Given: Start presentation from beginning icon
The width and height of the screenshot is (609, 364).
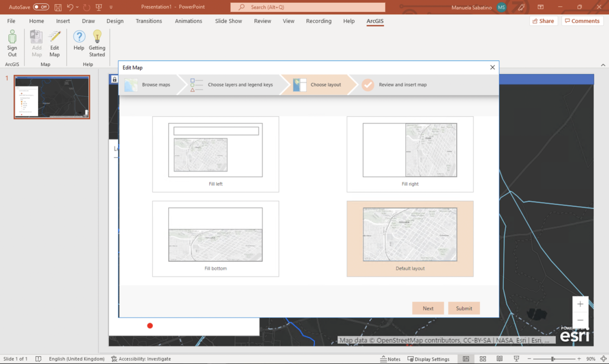Looking at the screenshot, I should (x=99, y=7).
